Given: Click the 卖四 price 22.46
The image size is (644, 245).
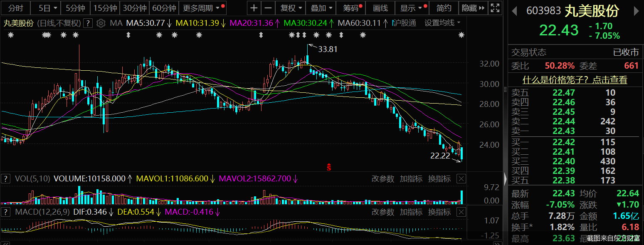Looking at the screenshot, I should click(564, 102).
